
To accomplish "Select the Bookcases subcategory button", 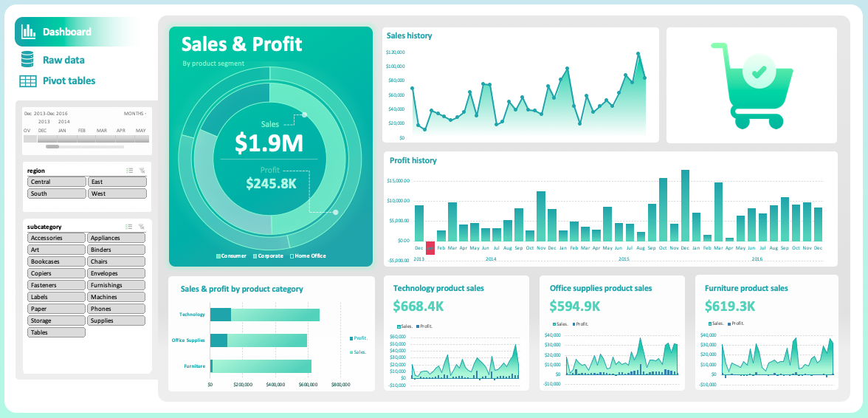I will (56, 261).
